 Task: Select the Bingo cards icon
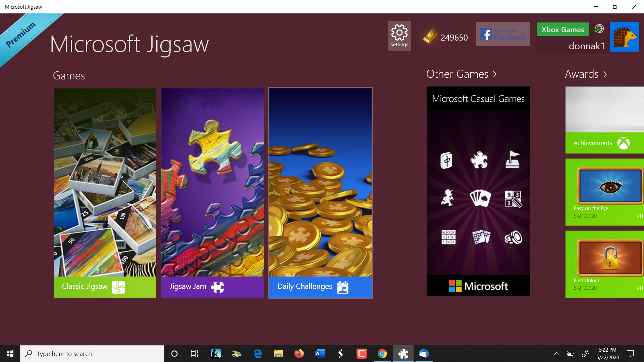tap(481, 237)
